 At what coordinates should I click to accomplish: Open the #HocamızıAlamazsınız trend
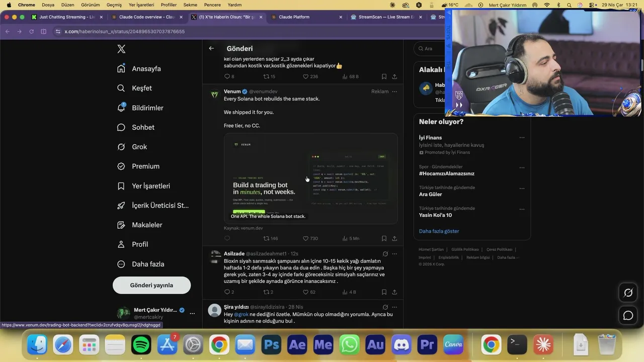(447, 173)
